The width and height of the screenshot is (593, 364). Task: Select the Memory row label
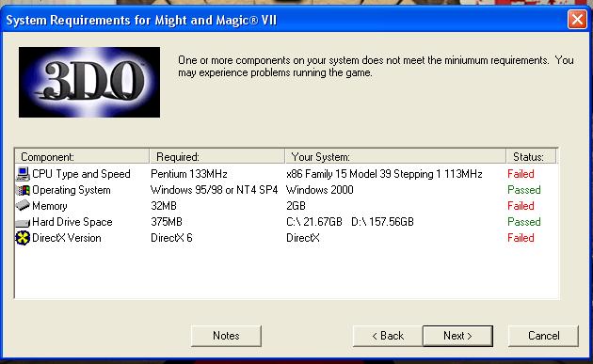coord(50,206)
